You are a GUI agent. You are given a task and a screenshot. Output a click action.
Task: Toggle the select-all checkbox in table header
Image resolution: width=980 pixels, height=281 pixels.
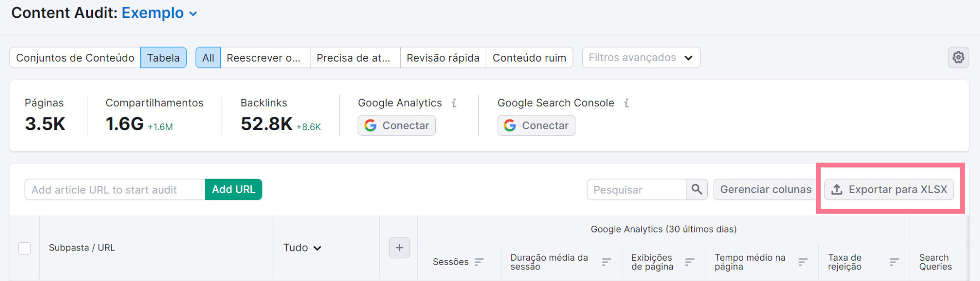point(25,248)
